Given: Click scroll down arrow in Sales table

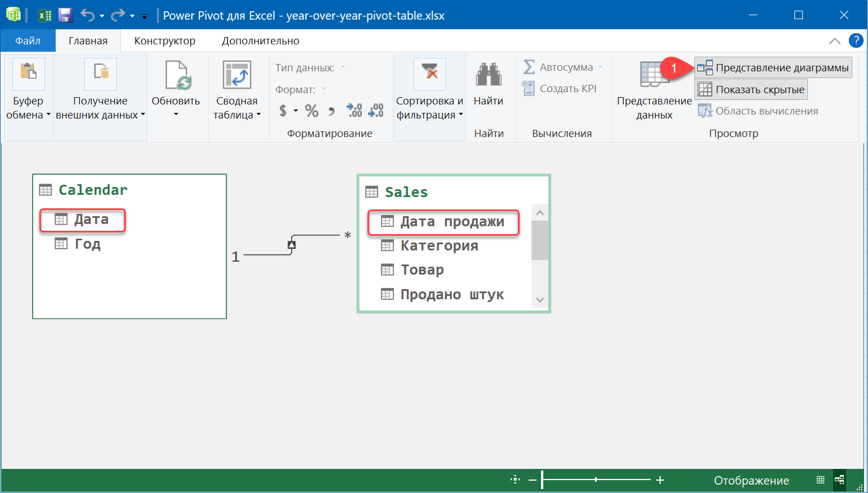Looking at the screenshot, I should coord(539,300).
